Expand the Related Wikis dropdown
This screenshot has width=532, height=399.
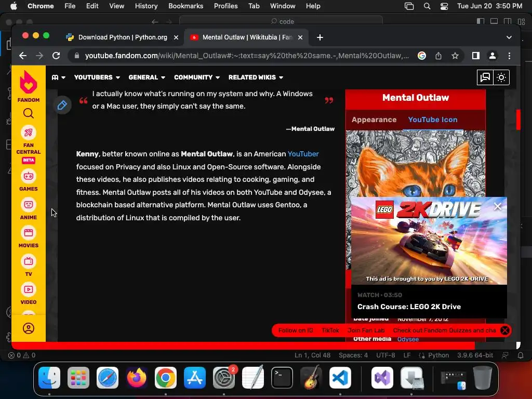click(256, 77)
